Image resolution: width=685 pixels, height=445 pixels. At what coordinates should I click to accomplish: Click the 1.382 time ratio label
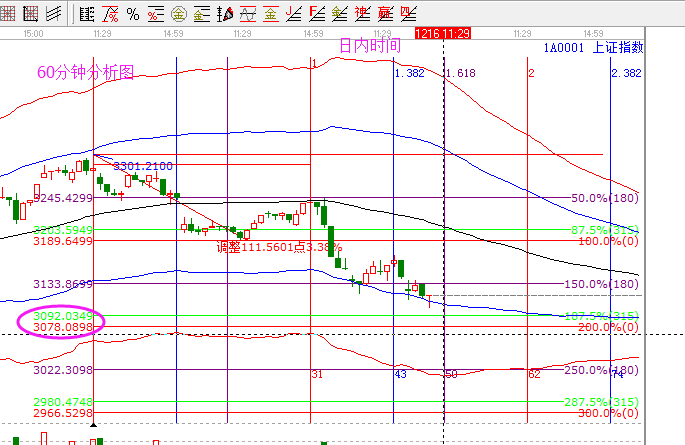point(410,73)
